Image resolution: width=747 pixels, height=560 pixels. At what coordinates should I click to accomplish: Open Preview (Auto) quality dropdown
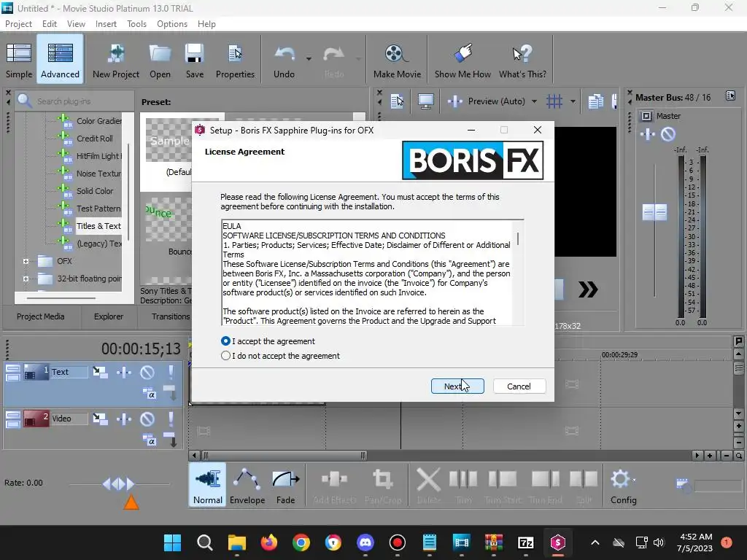pyautogui.click(x=534, y=101)
